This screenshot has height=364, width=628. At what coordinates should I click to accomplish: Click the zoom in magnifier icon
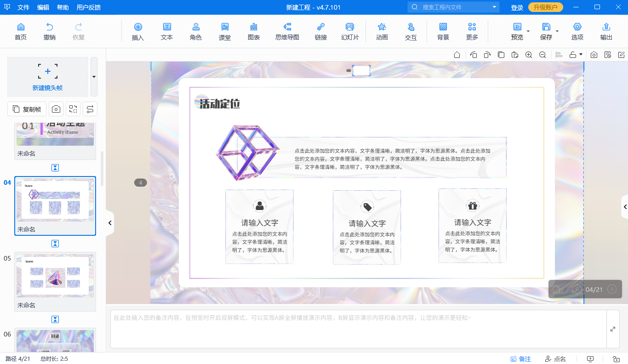coord(529,55)
